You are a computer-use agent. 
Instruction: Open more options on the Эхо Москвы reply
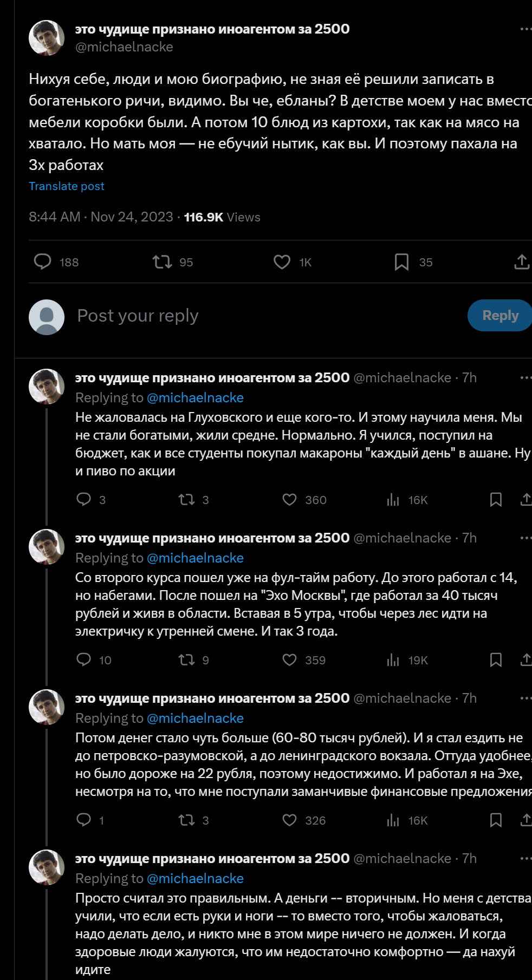(x=525, y=538)
